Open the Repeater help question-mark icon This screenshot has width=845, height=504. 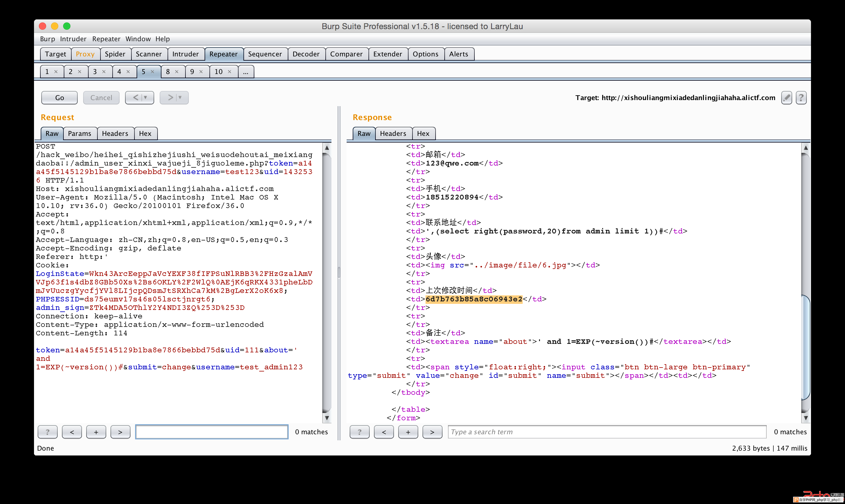point(801,98)
